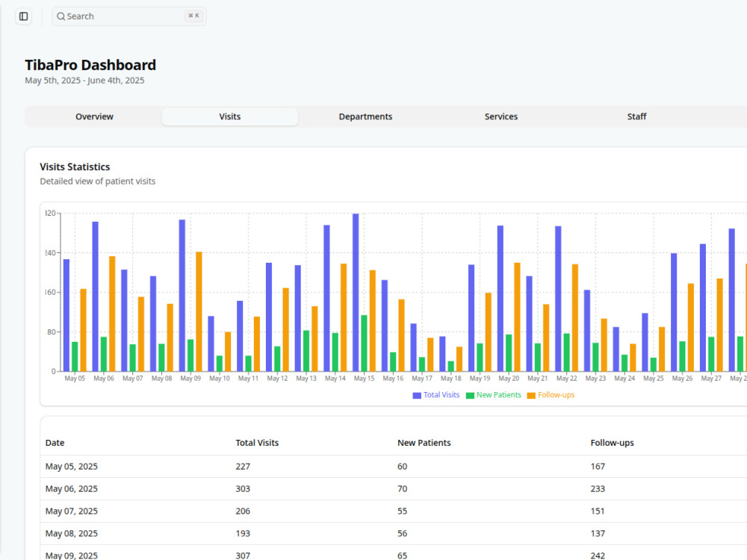Click the May 18 axis label

pos(450,379)
